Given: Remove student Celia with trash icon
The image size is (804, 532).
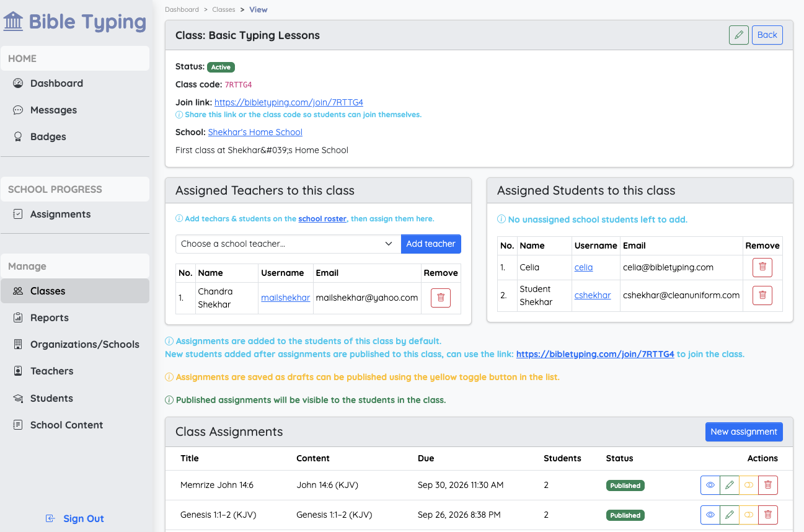Looking at the screenshot, I should coord(762,267).
